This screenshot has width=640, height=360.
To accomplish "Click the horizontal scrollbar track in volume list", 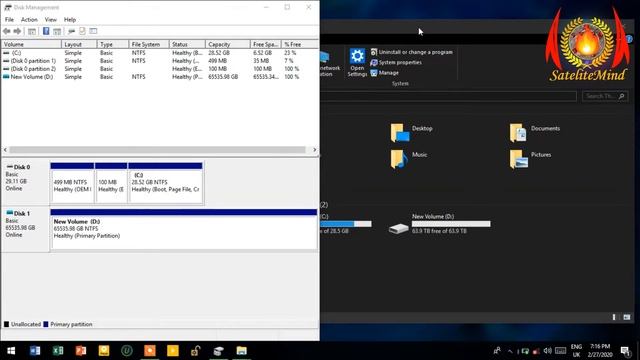I will click(x=157, y=150).
